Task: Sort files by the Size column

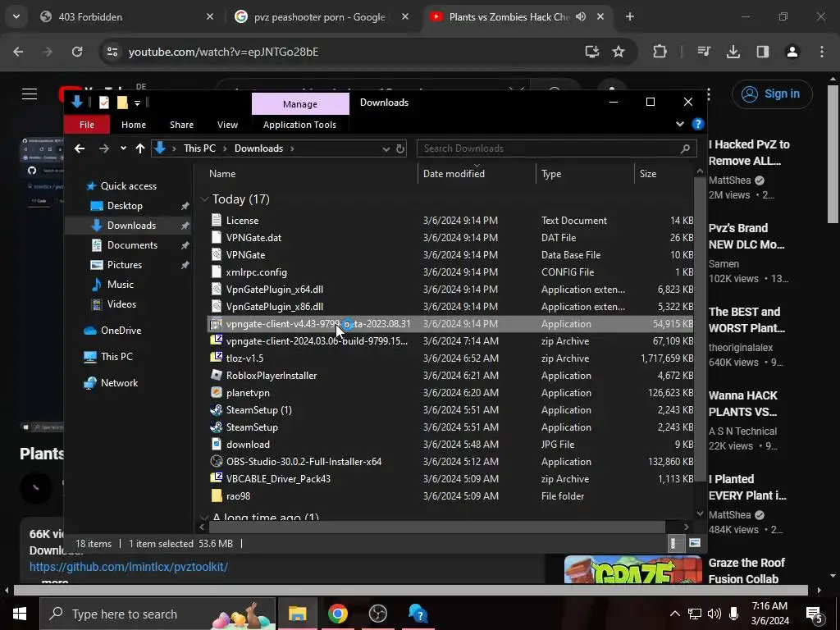Action: pos(648,174)
